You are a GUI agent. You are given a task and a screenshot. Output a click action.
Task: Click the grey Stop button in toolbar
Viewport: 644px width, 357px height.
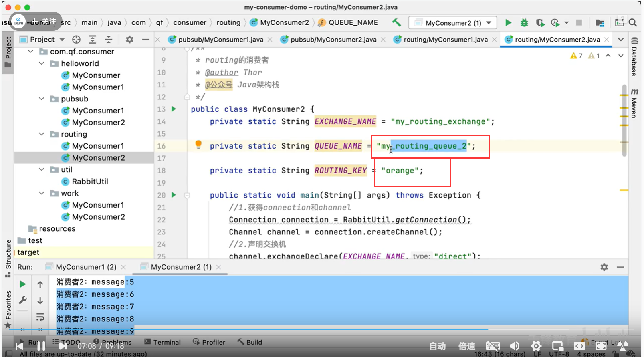pos(579,23)
